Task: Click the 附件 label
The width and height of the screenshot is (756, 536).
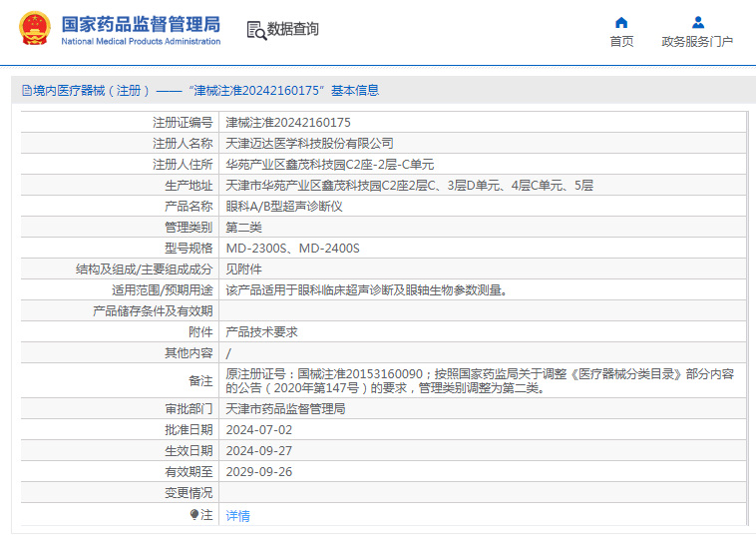Action: pos(200,332)
